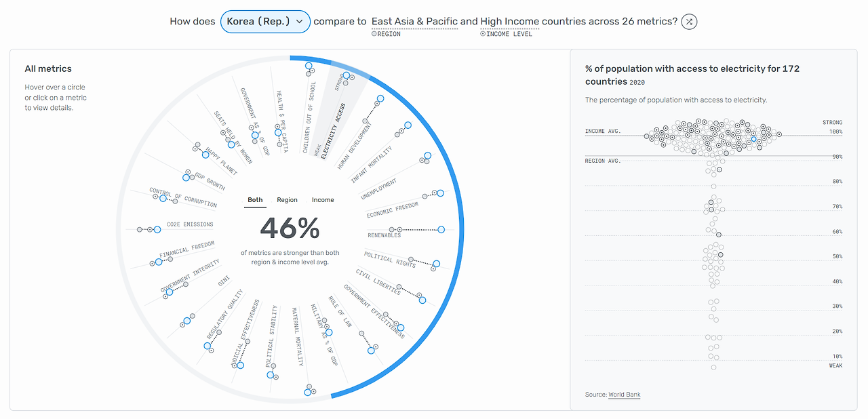Click the blue Korea circle on Unemployment

click(427, 156)
